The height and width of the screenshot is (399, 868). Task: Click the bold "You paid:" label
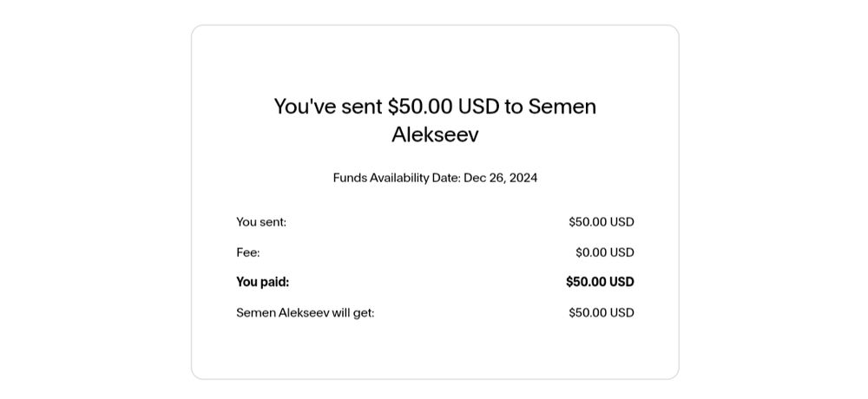(x=263, y=282)
